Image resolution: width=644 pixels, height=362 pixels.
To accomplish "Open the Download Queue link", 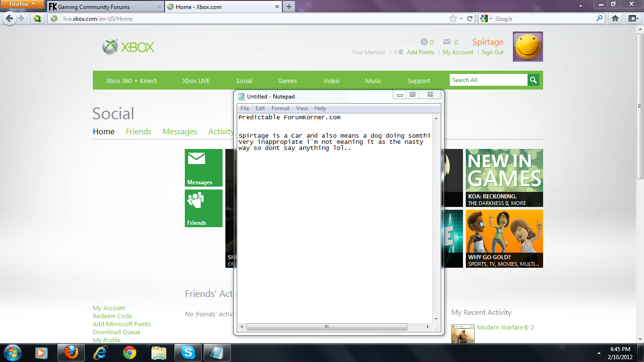I will [116, 332].
